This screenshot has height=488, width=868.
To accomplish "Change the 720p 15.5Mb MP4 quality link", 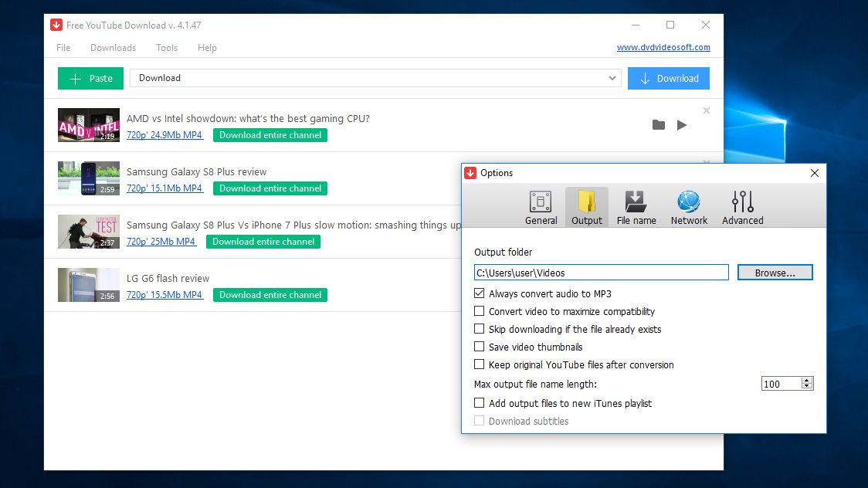I will 164,295.
